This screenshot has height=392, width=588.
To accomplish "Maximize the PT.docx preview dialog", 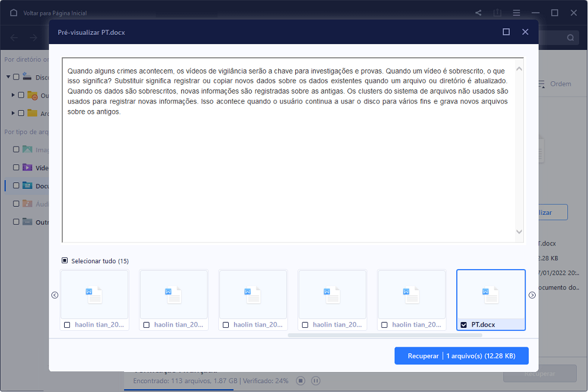I will (506, 32).
